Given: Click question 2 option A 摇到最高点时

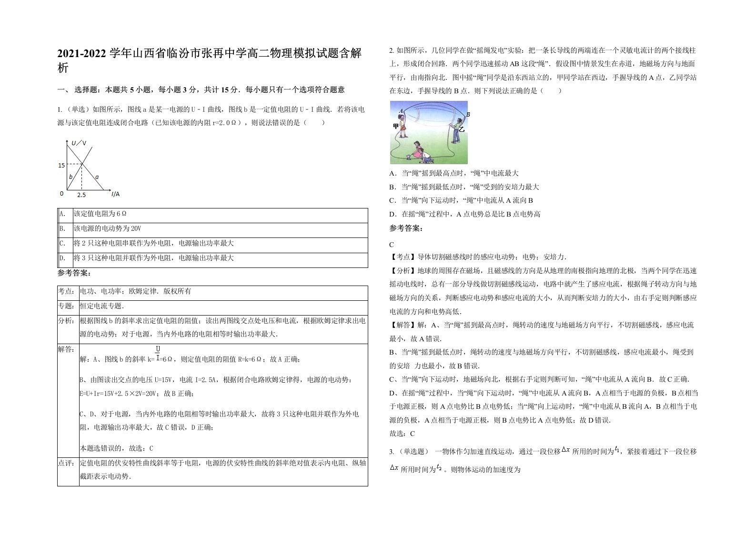Looking at the screenshot, I should pos(454,173).
